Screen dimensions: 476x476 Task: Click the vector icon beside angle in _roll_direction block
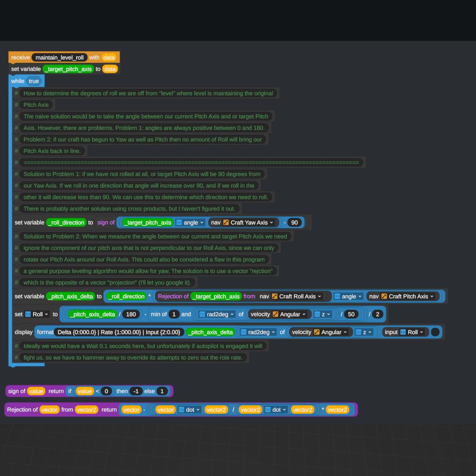coord(179,223)
